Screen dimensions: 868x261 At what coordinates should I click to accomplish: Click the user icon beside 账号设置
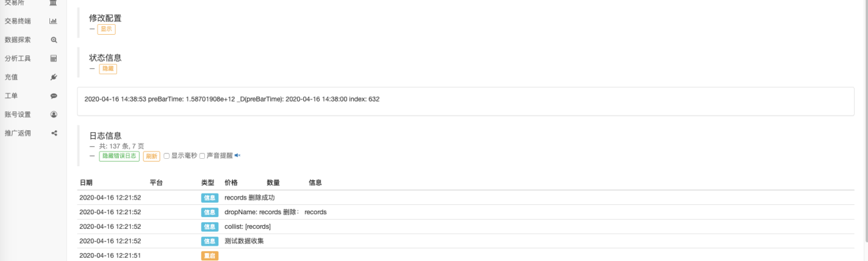53,114
